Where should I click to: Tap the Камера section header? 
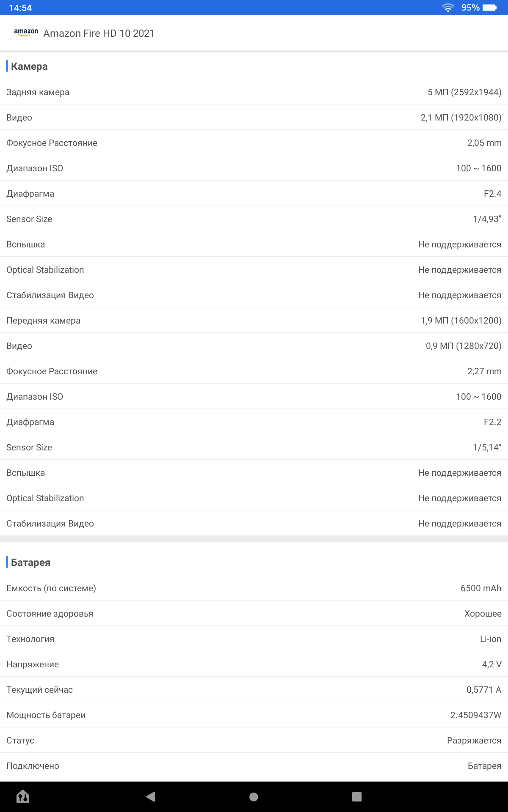pyautogui.click(x=29, y=66)
